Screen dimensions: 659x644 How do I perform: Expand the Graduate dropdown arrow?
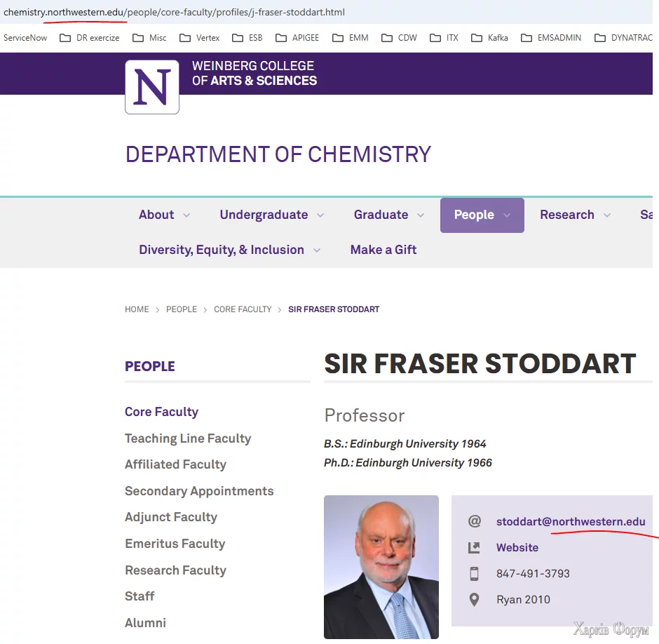(x=421, y=215)
